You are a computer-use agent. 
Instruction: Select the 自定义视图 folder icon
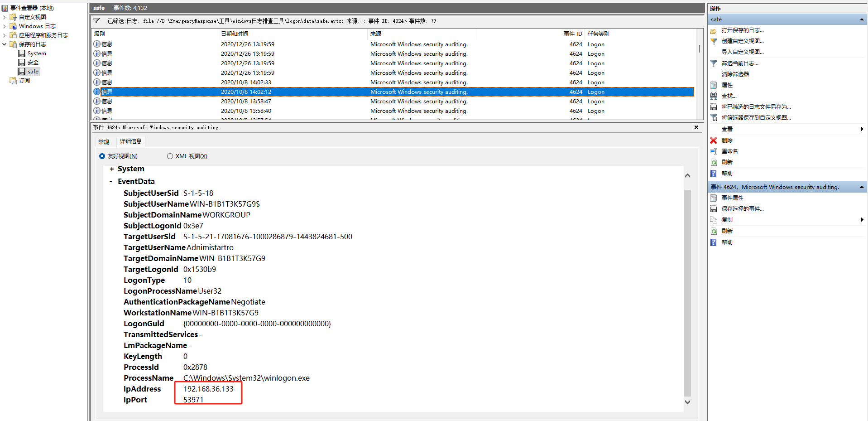[13, 17]
